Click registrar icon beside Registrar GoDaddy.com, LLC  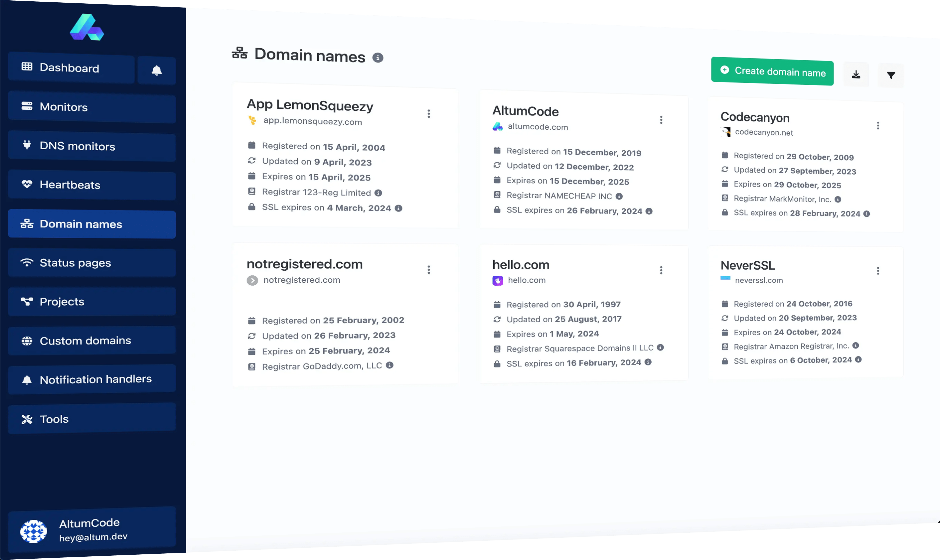[x=252, y=366]
